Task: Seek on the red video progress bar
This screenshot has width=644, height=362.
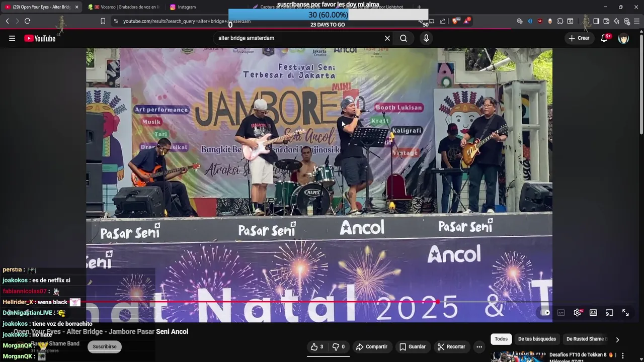Action: [319, 302]
